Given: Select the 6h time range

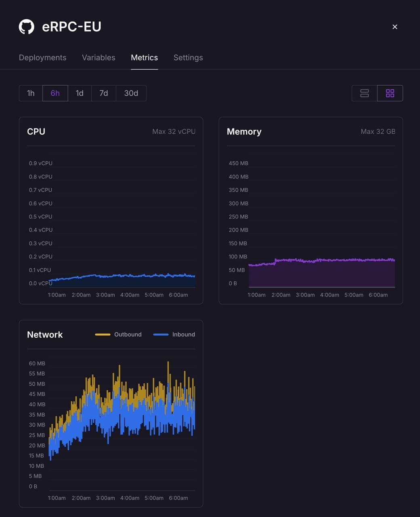Looking at the screenshot, I should click(55, 93).
